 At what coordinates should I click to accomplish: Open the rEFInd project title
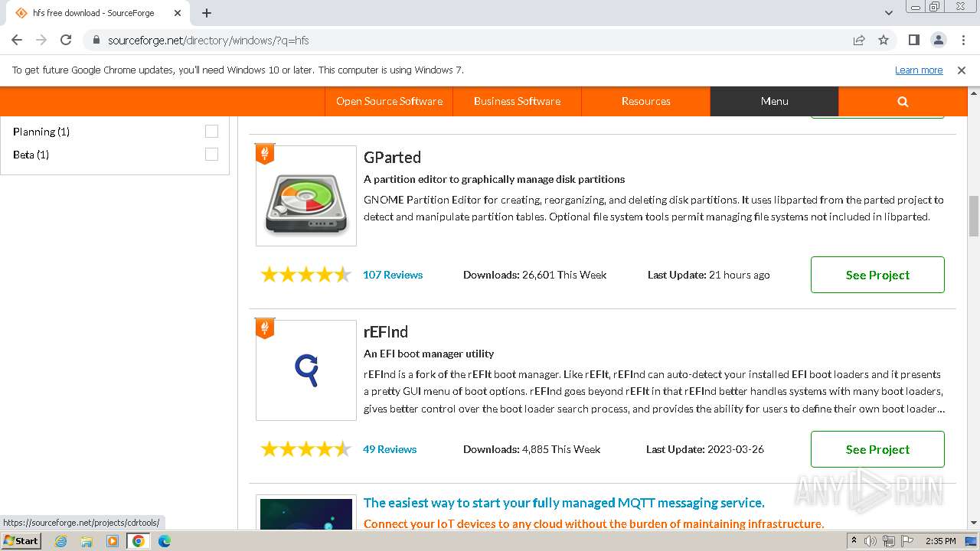pos(386,332)
